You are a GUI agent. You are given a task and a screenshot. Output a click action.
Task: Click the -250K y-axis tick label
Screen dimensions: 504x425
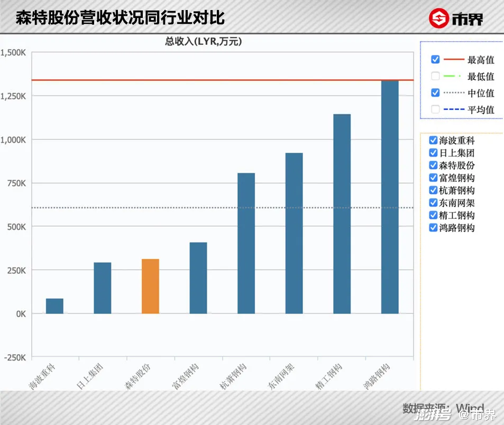(15, 357)
